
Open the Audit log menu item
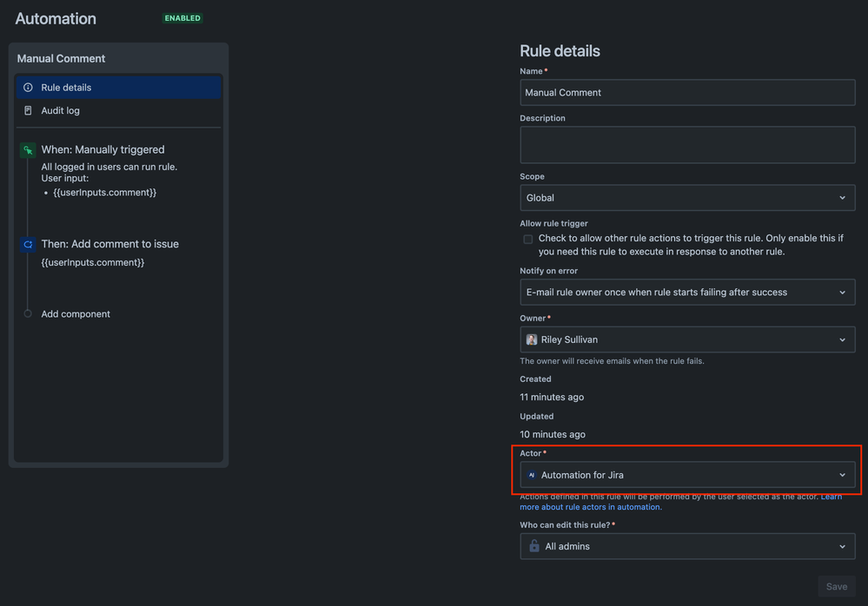pyautogui.click(x=118, y=110)
